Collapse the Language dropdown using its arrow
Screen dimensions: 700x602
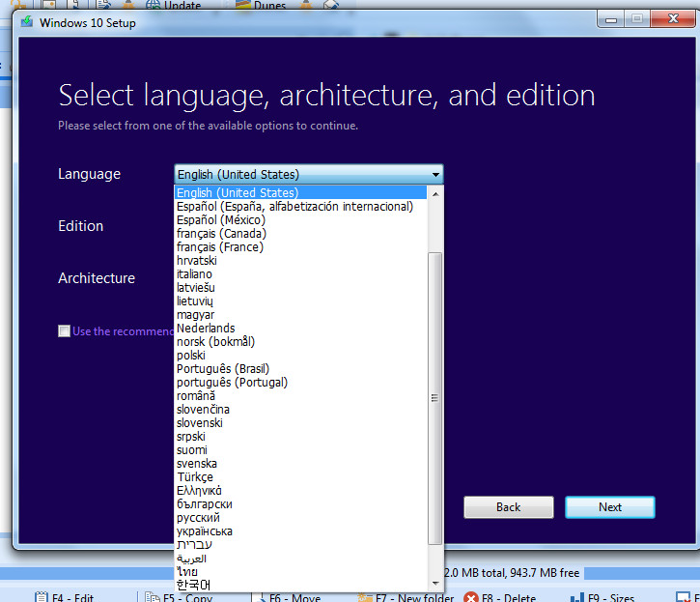click(435, 175)
